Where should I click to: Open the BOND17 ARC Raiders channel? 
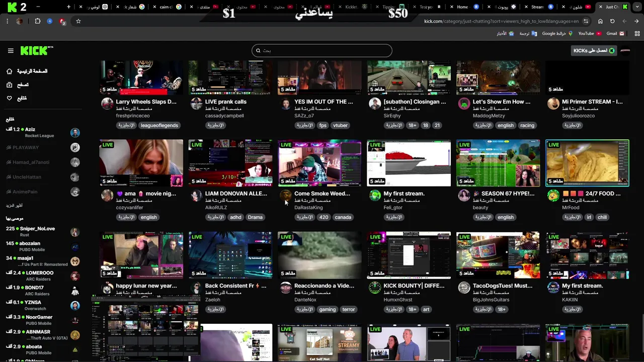click(x=43, y=291)
